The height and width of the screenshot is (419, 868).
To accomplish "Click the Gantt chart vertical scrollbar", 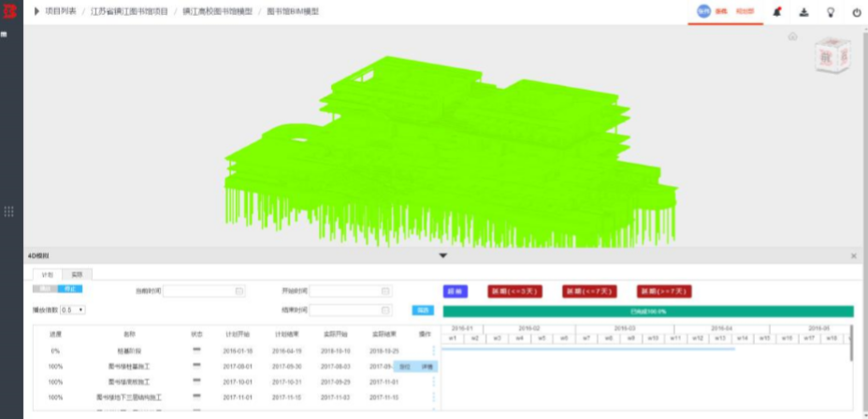I will 851,342.
